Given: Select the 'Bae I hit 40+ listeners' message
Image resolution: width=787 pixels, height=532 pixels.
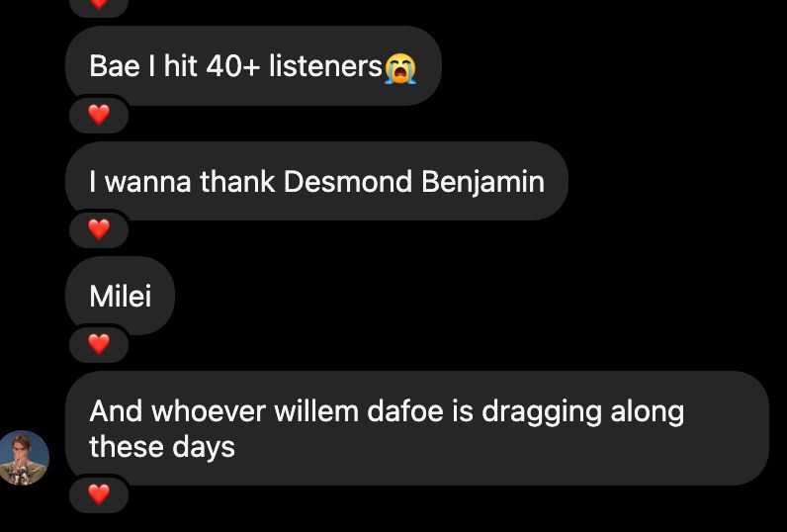Looking at the screenshot, I should [x=253, y=65].
